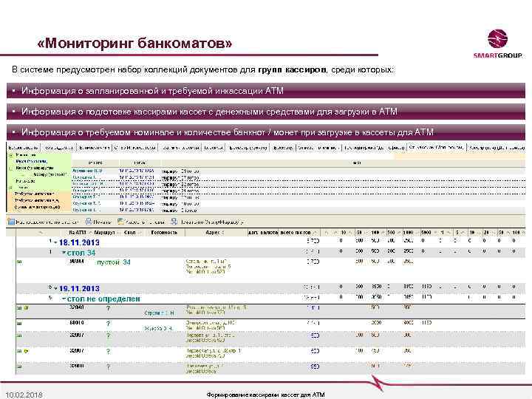The height and width of the screenshot is (399, 532).
Task: Click the status icon on ATM row 90944
Action: 19,262
